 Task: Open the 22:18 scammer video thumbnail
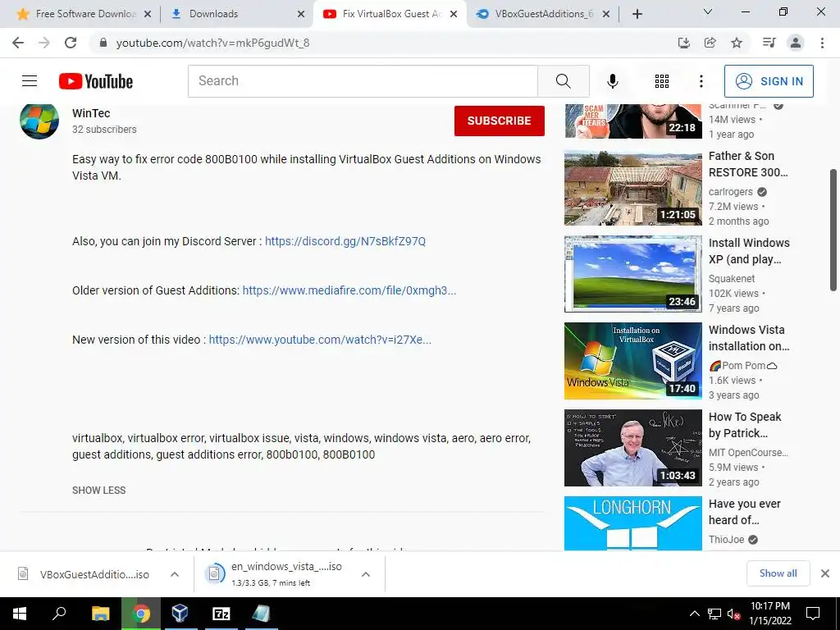tap(632, 121)
